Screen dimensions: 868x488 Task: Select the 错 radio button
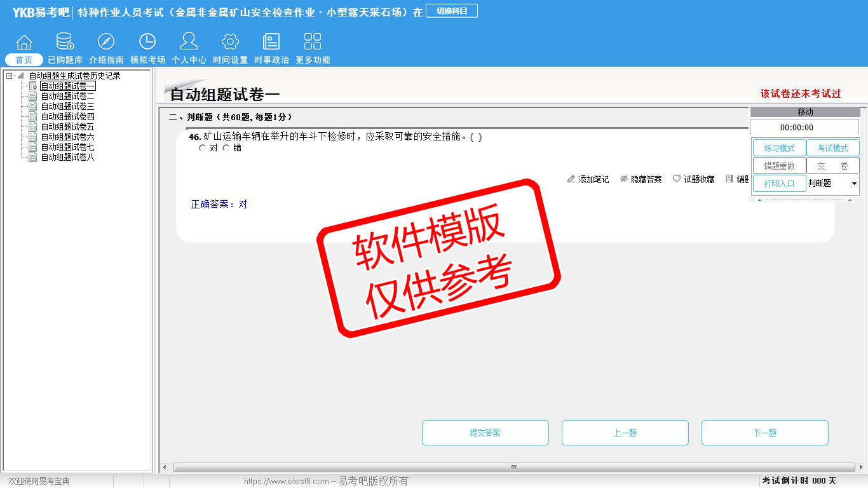coord(226,148)
